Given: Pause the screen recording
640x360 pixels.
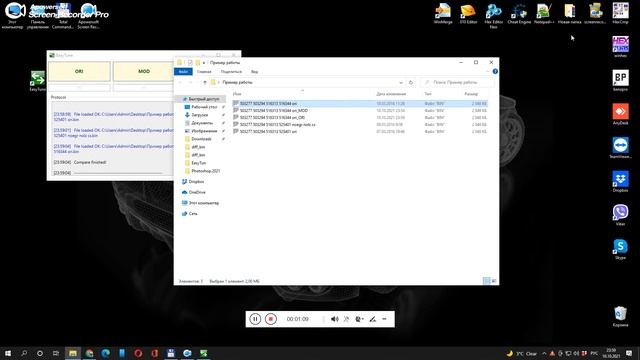Looking at the screenshot, I should pyautogui.click(x=255, y=319).
